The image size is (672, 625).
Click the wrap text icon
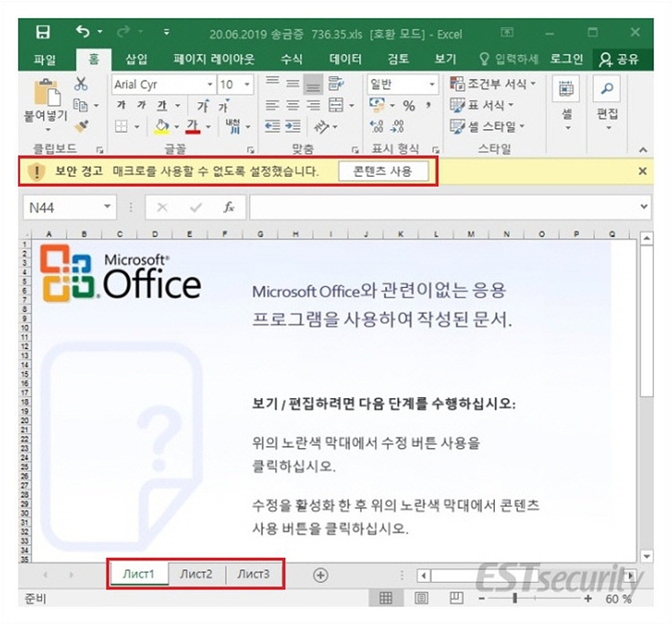336,83
